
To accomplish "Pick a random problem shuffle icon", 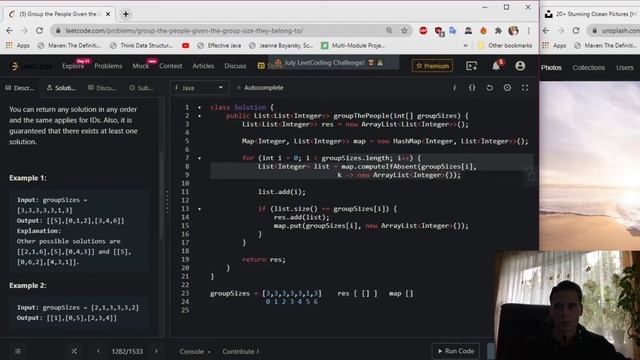I will 74,351.
